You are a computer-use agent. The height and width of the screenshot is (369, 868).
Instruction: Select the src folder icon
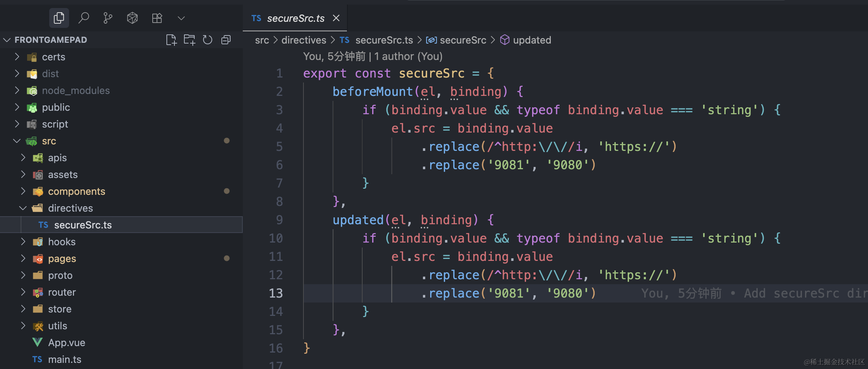(x=32, y=141)
